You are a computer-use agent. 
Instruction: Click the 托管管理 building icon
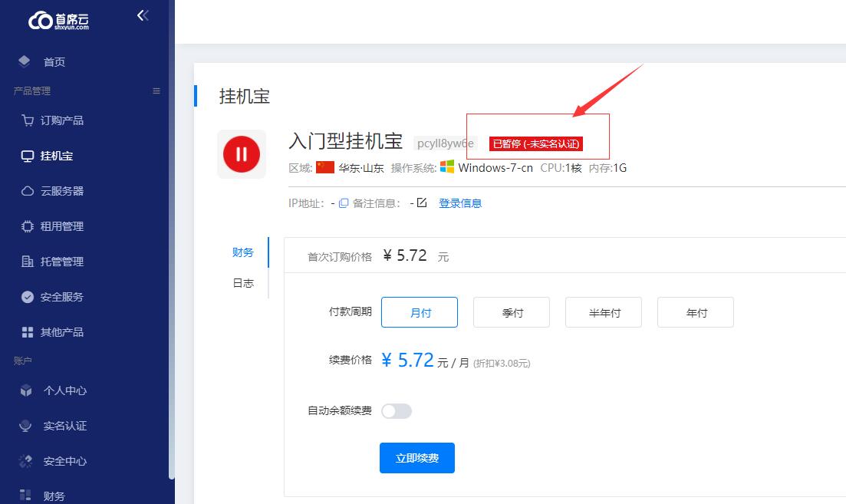click(28, 262)
